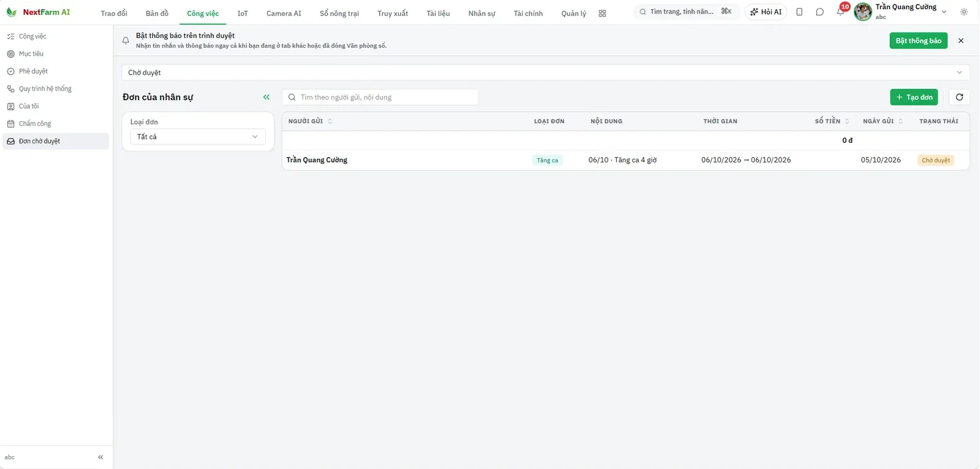
Task: Open Của tôi in sidebar
Action: (56, 107)
